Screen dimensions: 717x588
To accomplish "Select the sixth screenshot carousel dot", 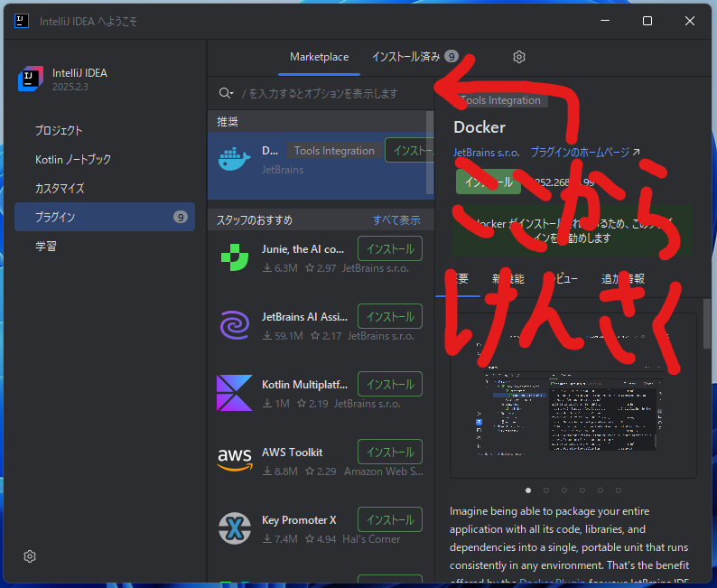I will [x=619, y=490].
